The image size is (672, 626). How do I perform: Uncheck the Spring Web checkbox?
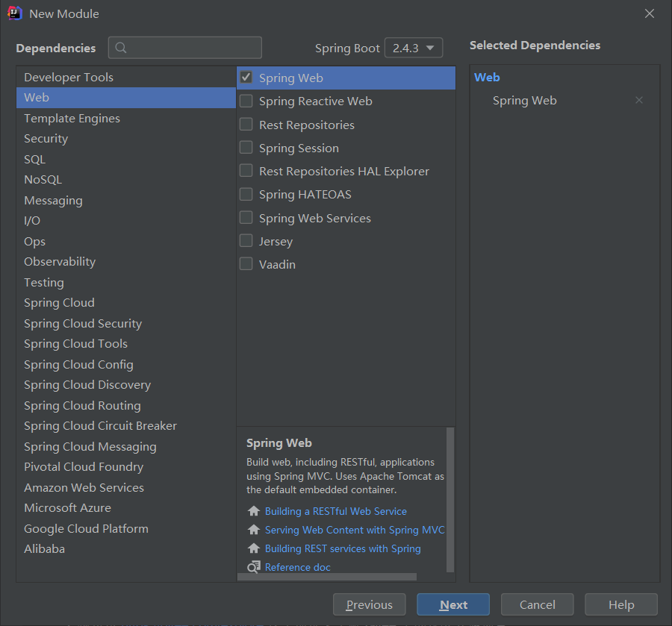(246, 78)
